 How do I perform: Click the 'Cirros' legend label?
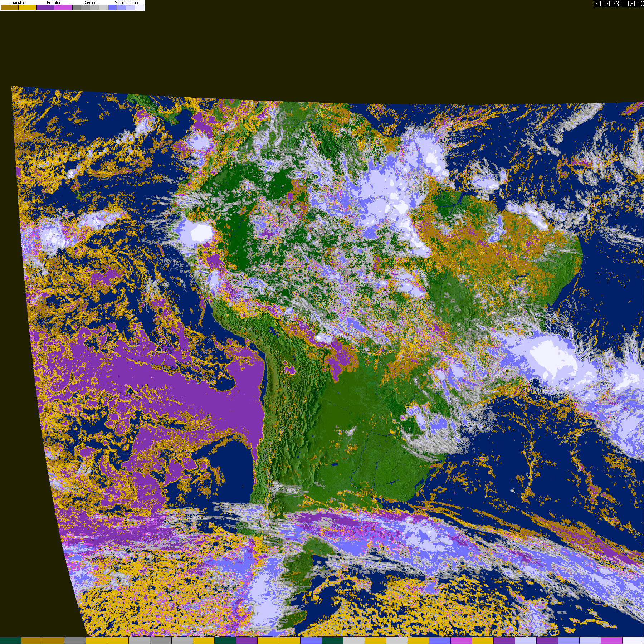(90, 3)
